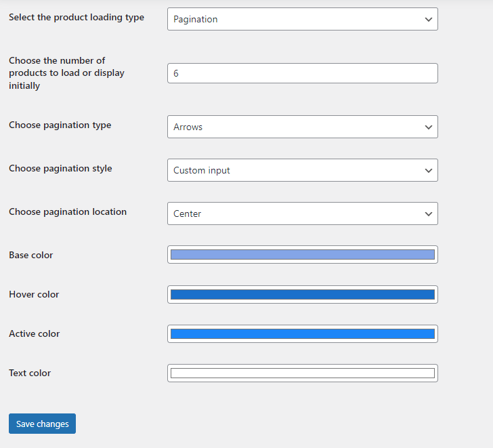This screenshot has height=448, width=493.
Task: Click the "Text color" label text
Action: (30, 373)
